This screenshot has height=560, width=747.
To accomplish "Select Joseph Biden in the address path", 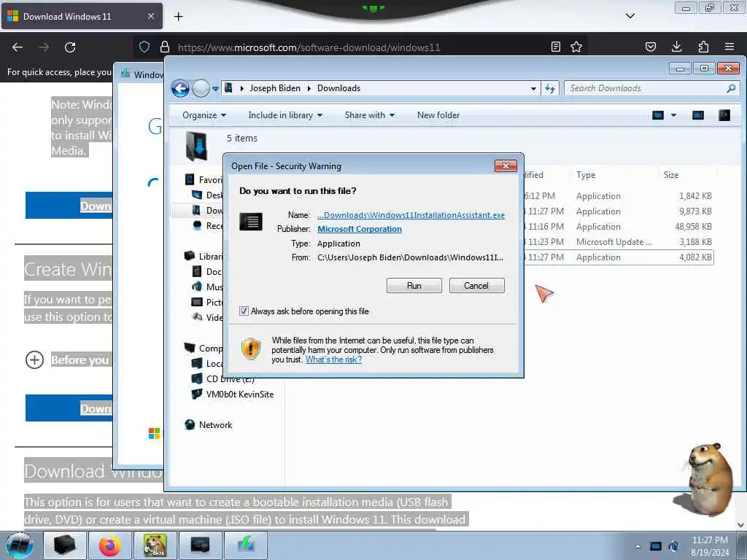I will (275, 88).
